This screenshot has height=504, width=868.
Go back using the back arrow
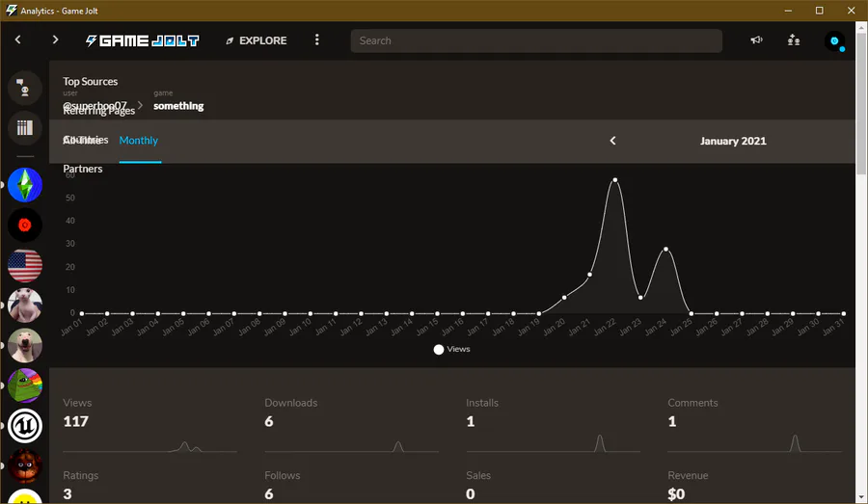tap(17, 40)
